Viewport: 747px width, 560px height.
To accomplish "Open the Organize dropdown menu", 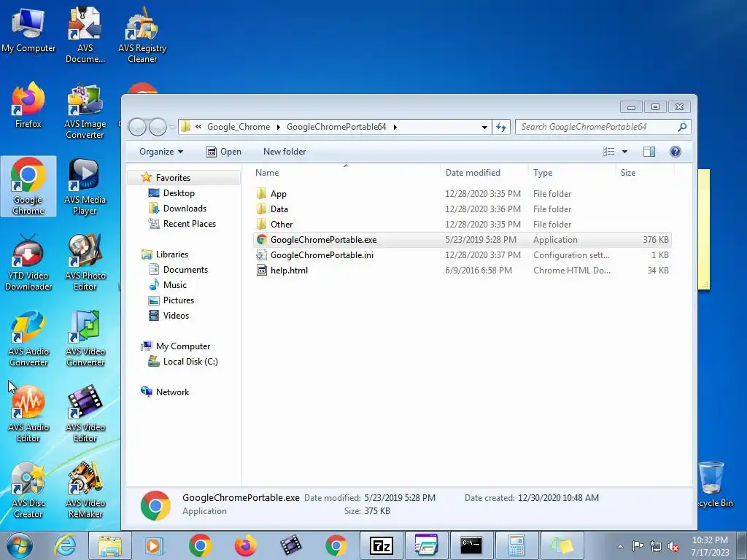I will [161, 152].
